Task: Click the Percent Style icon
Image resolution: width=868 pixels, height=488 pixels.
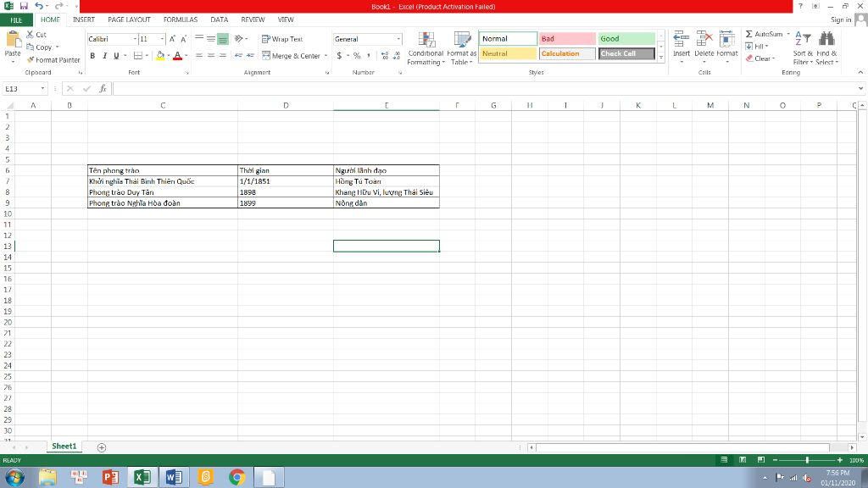Action: tap(357, 56)
